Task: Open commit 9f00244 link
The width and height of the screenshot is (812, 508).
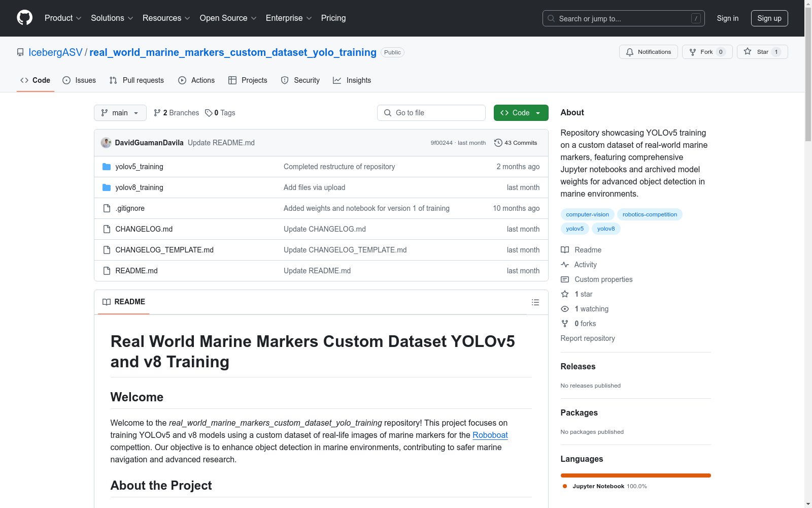Action: coord(442,143)
